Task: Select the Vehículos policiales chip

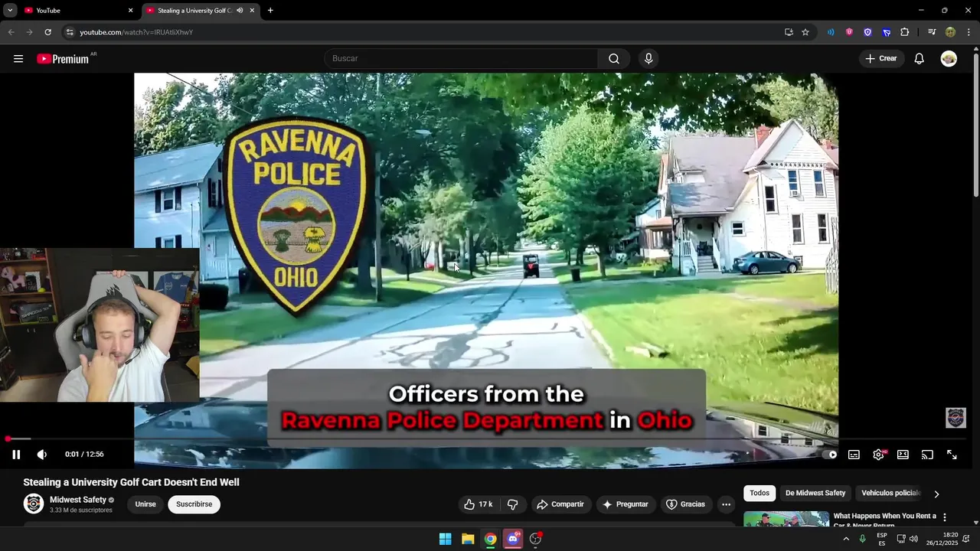Action: coord(890,494)
